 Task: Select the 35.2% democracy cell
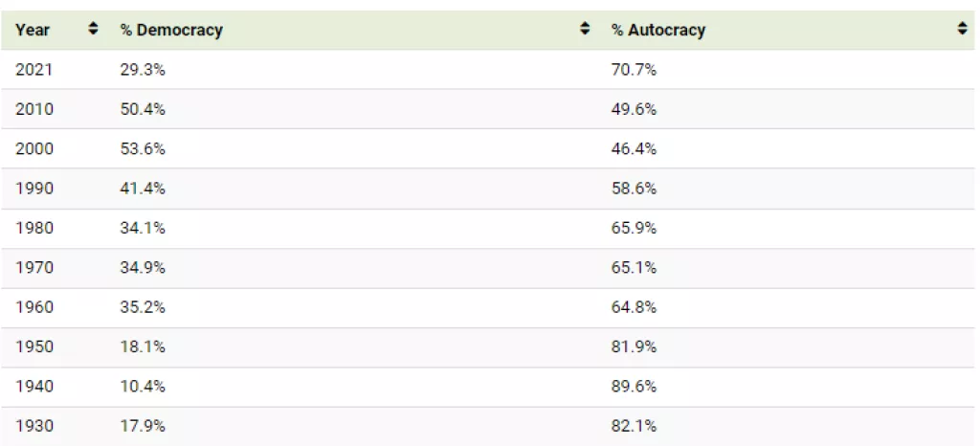click(x=143, y=307)
